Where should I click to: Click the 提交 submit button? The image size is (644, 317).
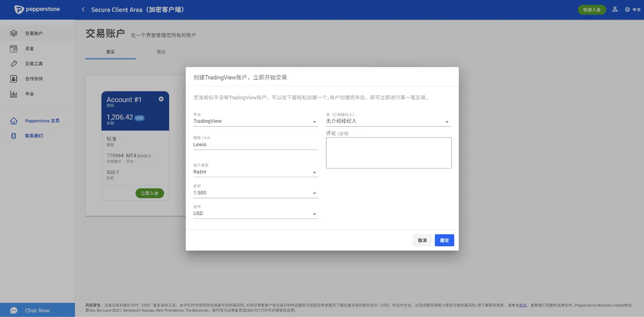444,240
